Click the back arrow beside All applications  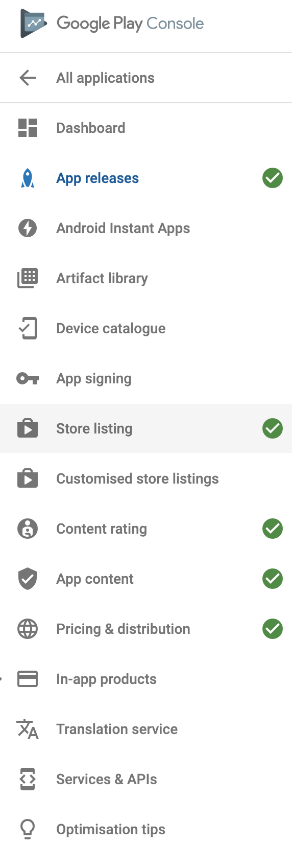tap(28, 78)
